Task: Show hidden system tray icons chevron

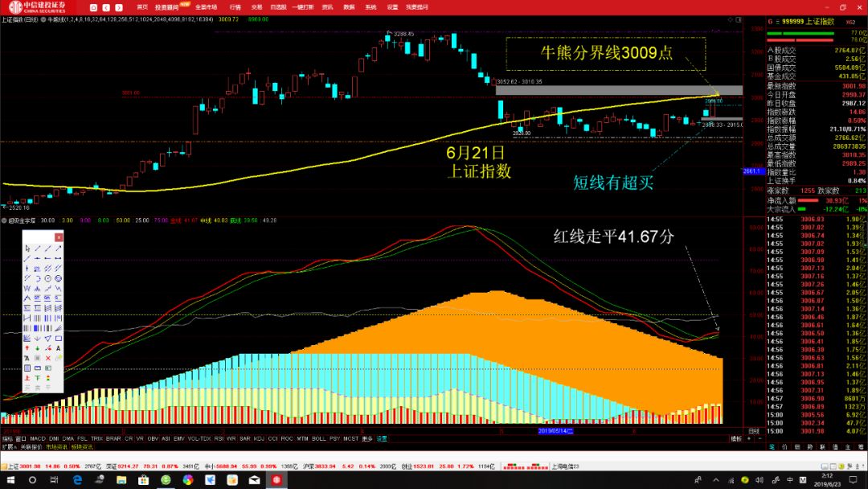Action: (x=716, y=479)
